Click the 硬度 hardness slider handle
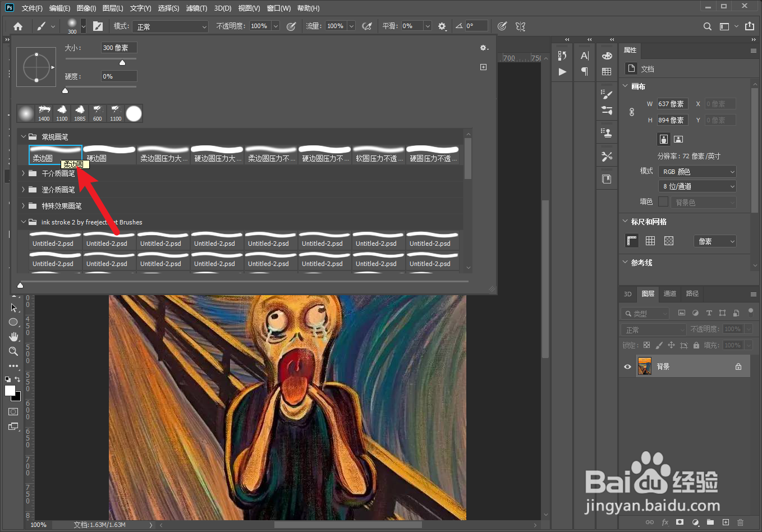Screen dimensions: 762x532 (65, 90)
